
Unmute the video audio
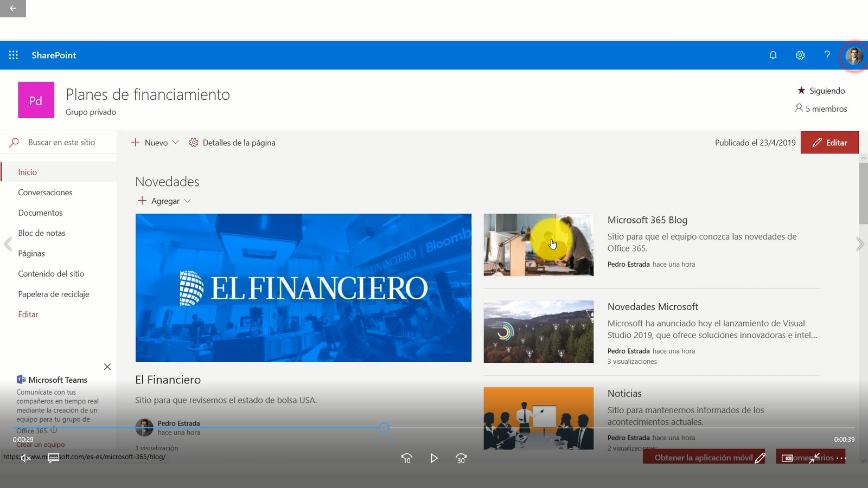pos(25,458)
